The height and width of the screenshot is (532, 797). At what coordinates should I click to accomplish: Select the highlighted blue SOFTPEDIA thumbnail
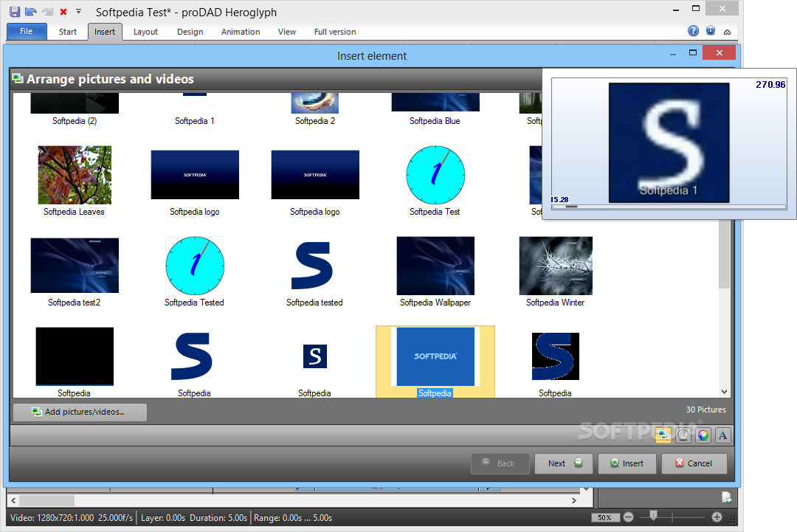(435, 356)
